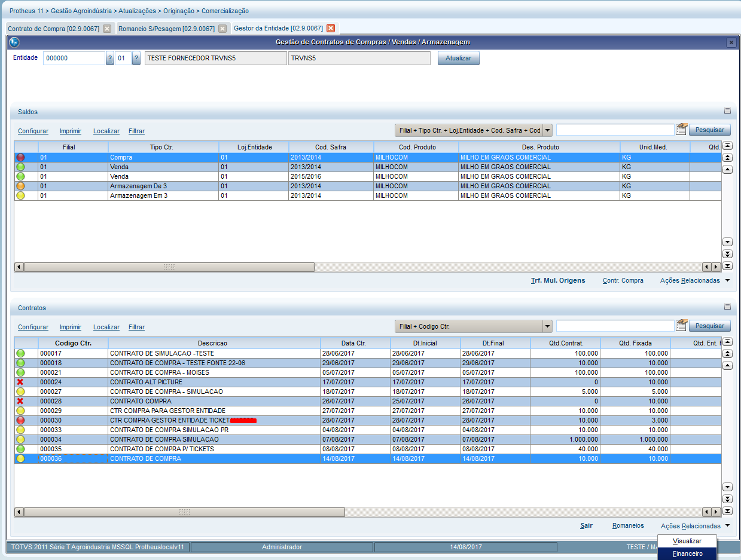Click the green status icon of contract 000017
741x560 pixels.
[x=20, y=353]
